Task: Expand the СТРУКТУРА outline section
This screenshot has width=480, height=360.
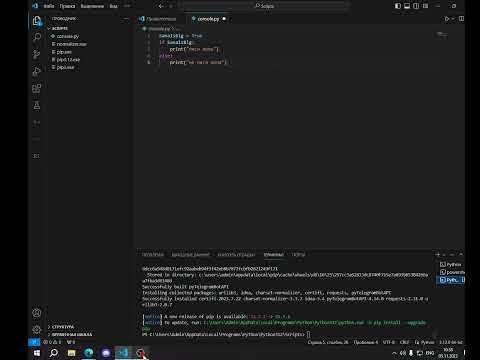Action: (x=62, y=327)
